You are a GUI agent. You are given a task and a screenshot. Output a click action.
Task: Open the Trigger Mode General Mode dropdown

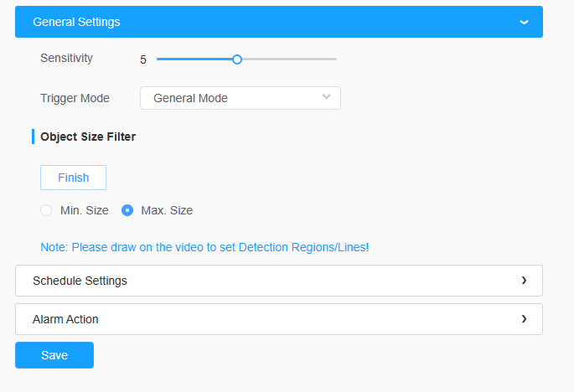pos(240,98)
